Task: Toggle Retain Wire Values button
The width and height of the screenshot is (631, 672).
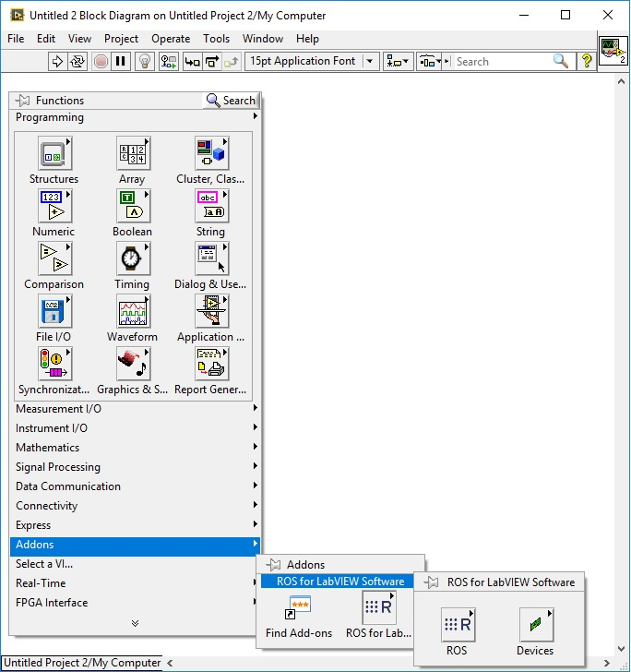Action: (168, 62)
